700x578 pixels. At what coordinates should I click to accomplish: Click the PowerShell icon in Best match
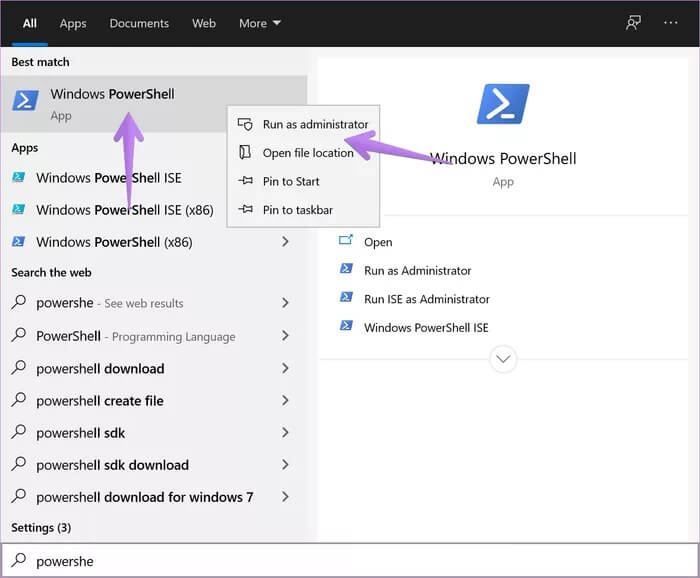pos(25,100)
